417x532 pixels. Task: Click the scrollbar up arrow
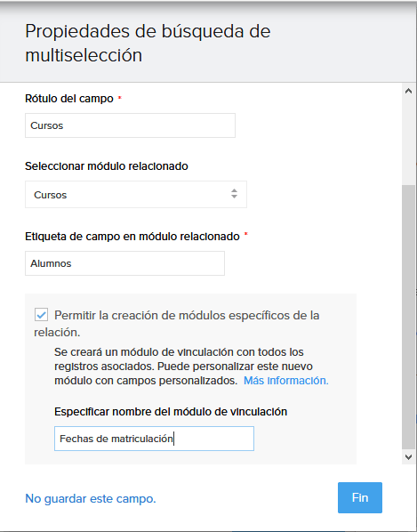pyautogui.click(x=408, y=91)
